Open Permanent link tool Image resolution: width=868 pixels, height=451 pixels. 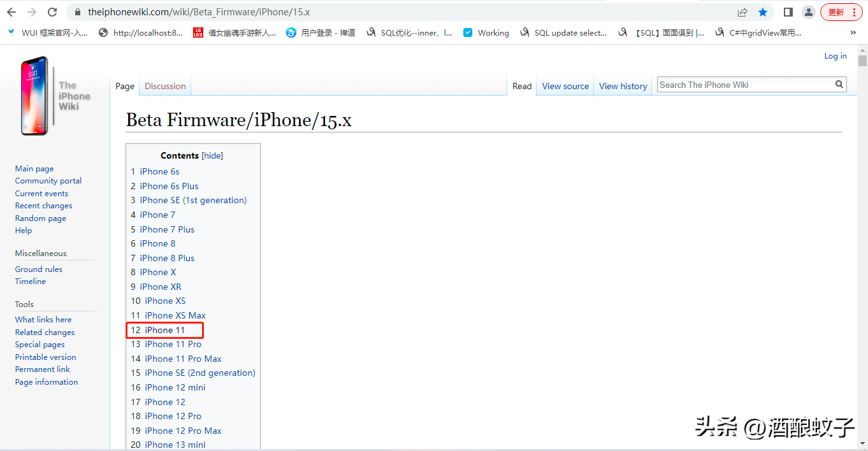tap(43, 369)
